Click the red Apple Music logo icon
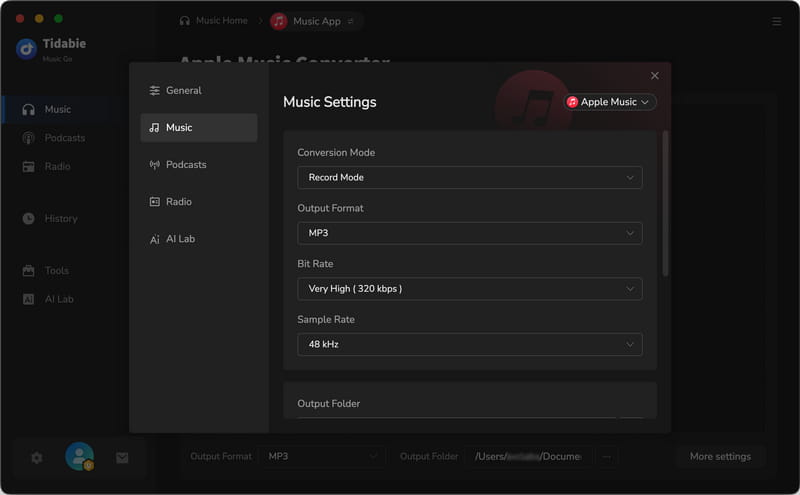Screen dimensions: 800x495 pyautogui.click(x=572, y=102)
